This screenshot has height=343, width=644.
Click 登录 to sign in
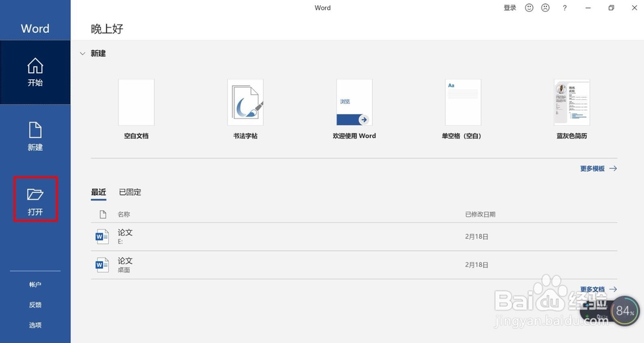tap(509, 8)
